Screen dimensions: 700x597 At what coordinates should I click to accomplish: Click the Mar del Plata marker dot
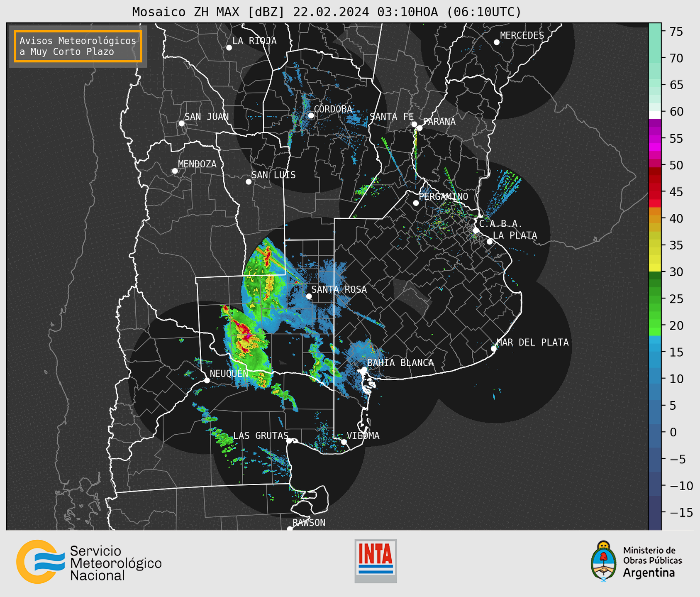pos(494,349)
